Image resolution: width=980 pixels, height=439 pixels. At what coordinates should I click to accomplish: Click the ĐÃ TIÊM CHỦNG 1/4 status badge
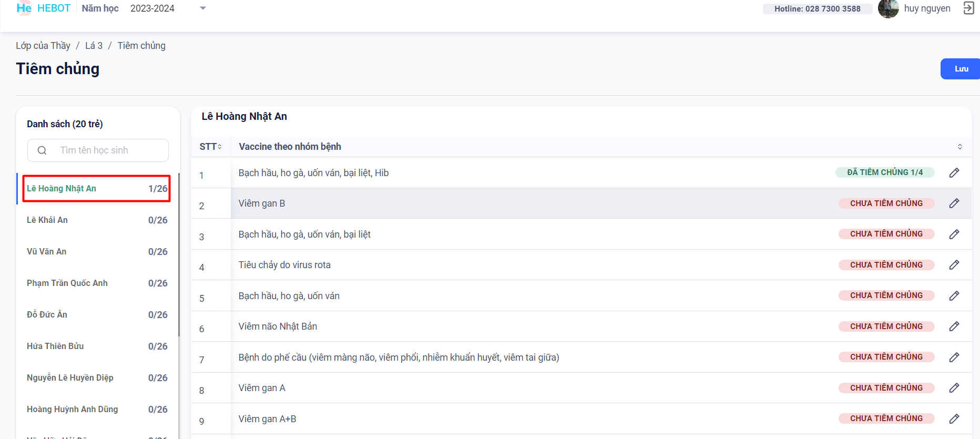pyautogui.click(x=884, y=172)
